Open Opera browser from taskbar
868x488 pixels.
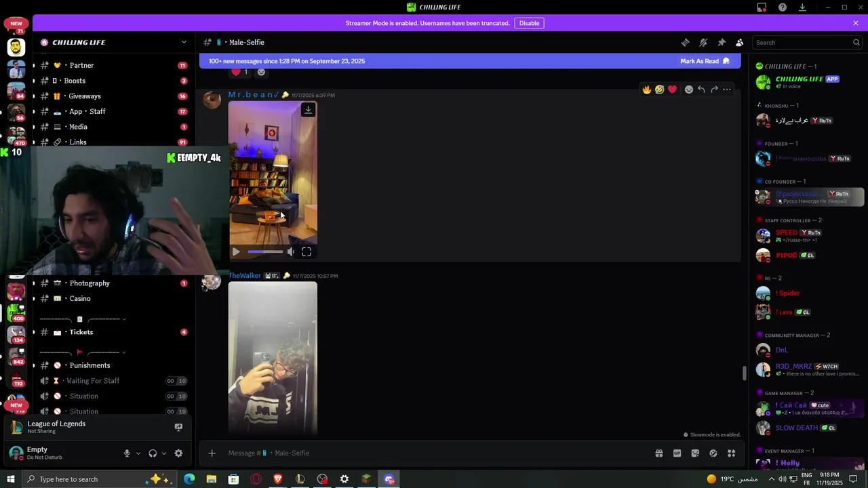click(256, 479)
